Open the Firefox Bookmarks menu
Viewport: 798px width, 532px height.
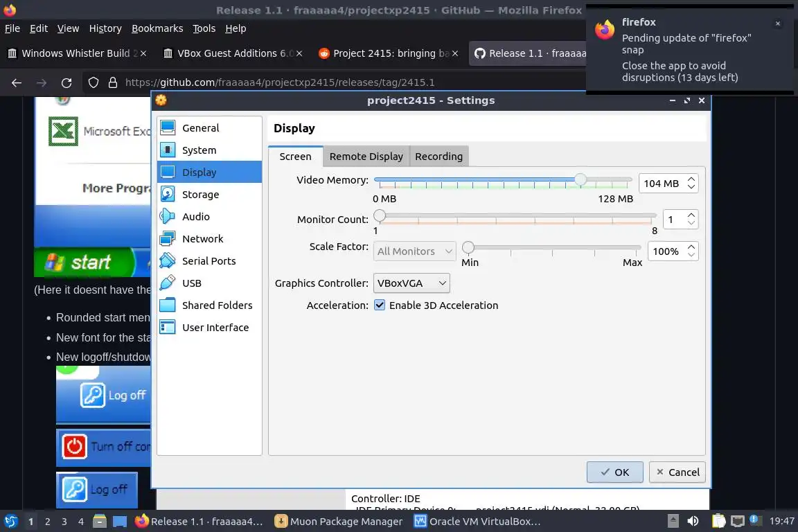157,28
